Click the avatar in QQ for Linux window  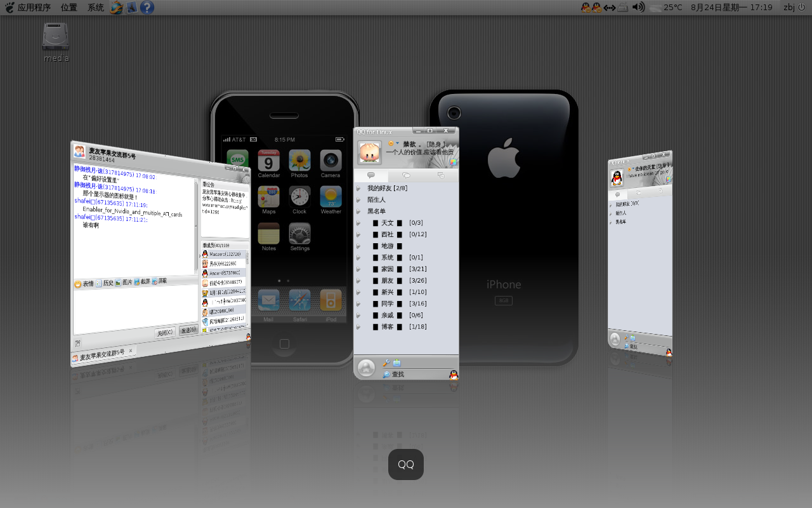click(x=369, y=152)
